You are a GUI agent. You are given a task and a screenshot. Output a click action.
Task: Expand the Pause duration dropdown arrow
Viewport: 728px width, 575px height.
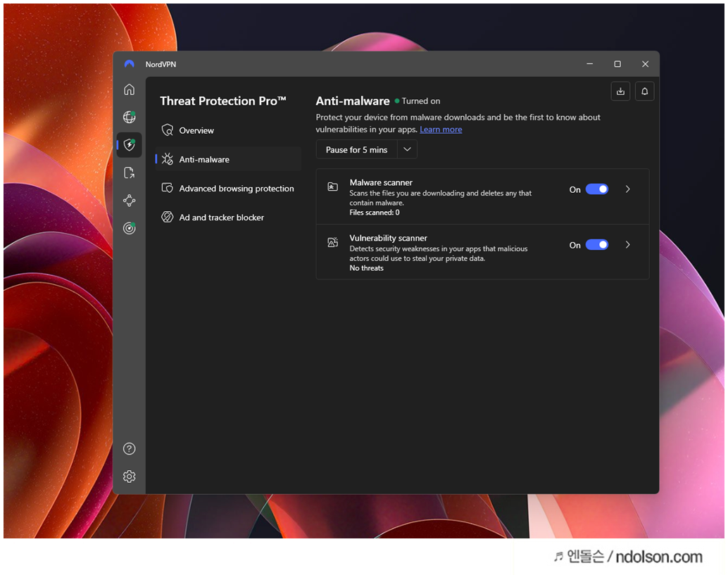tap(407, 149)
